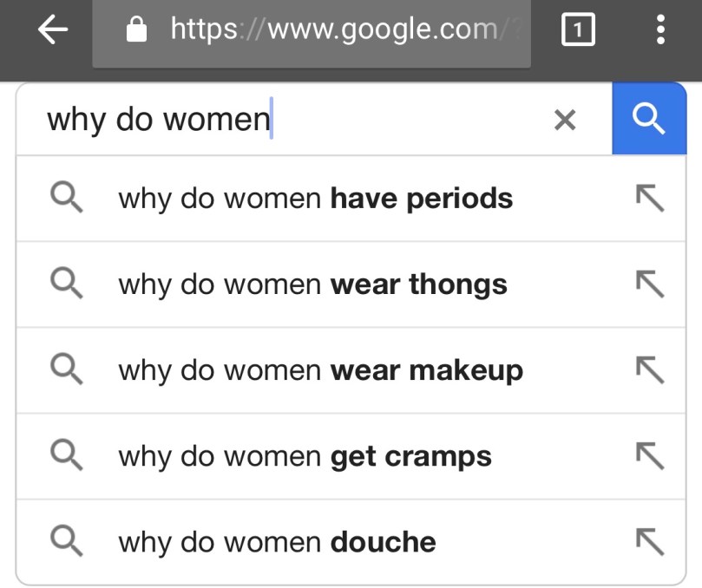Screen dimensions: 702x588
Task: Open the three-dot browser menu
Action: [661, 31]
